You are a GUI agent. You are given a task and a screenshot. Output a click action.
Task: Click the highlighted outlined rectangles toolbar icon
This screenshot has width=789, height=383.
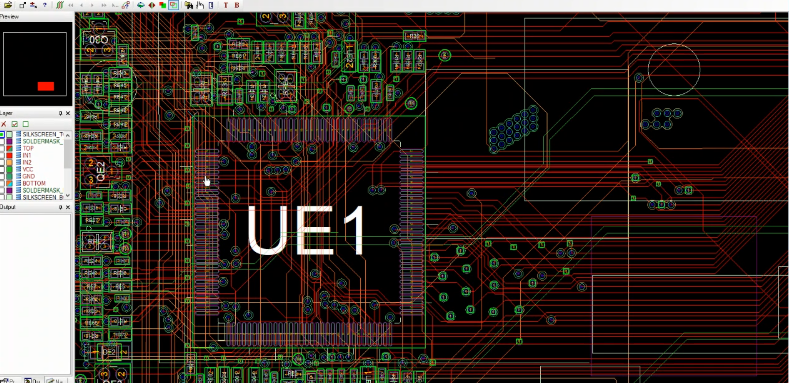(x=173, y=5)
